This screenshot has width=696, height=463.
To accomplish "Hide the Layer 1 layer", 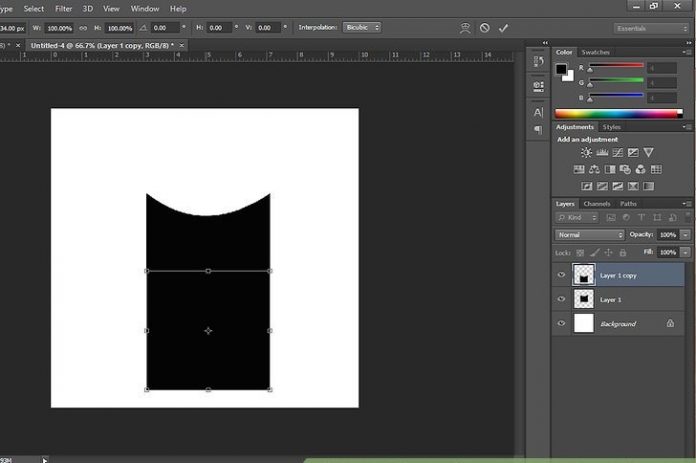I will (561, 299).
